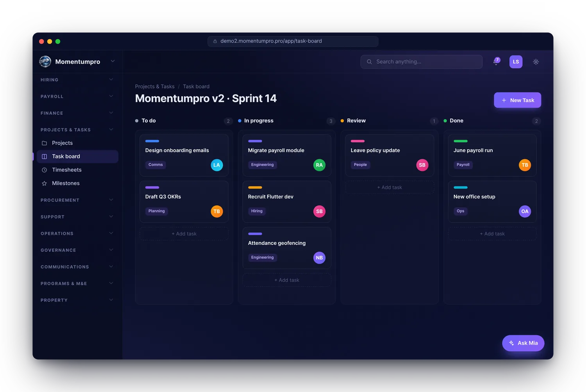Add task in Review column
This screenshot has width=586, height=392.
[389, 187]
